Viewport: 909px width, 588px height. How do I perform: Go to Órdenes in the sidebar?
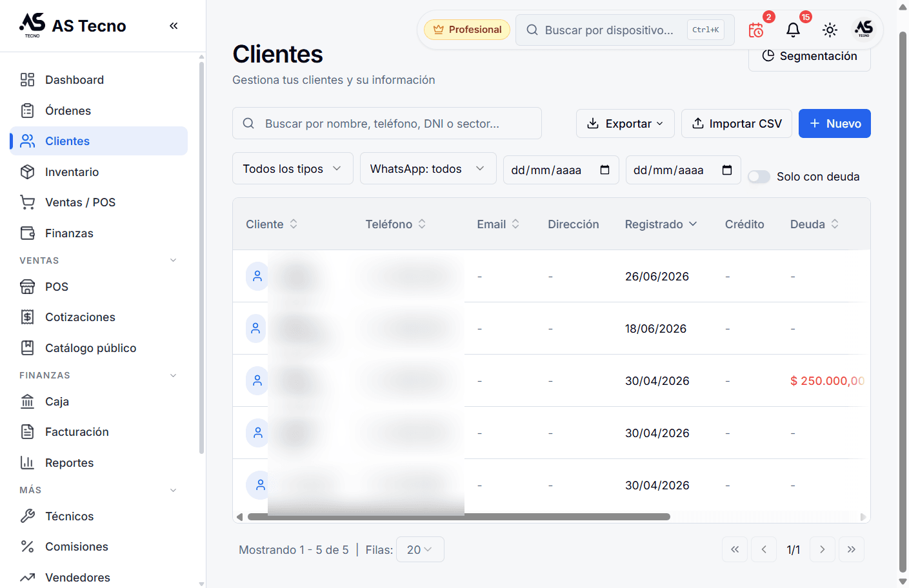pyautogui.click(x=99, y=110)
